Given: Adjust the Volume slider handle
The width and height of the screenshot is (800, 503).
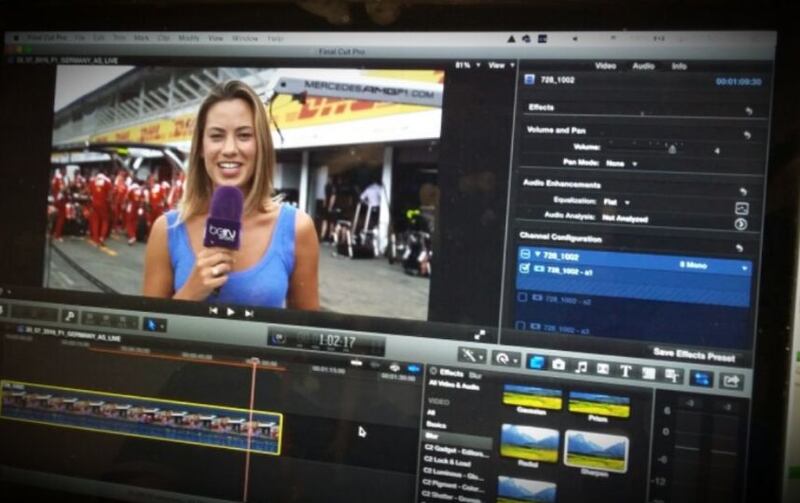Looking at the screenshot, I should [672, 149].
